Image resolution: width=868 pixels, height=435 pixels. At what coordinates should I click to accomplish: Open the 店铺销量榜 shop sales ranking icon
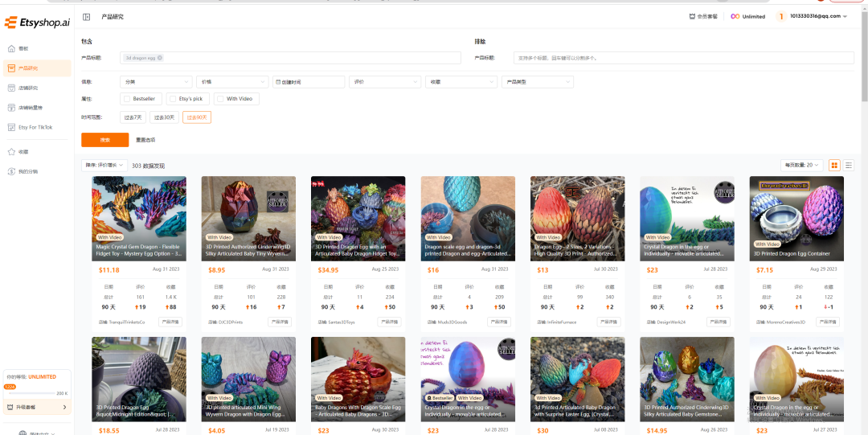click(x=11, y=108)
